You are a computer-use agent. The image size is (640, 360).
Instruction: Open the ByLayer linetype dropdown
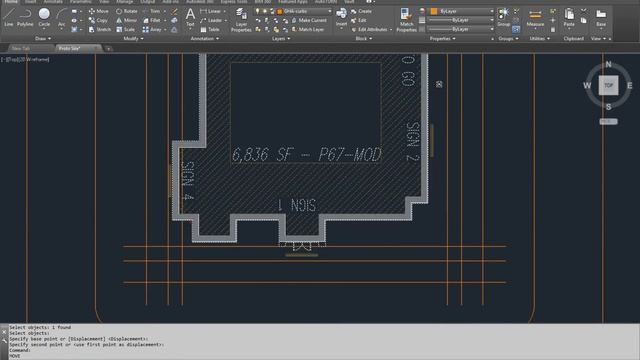click(491, 29)
